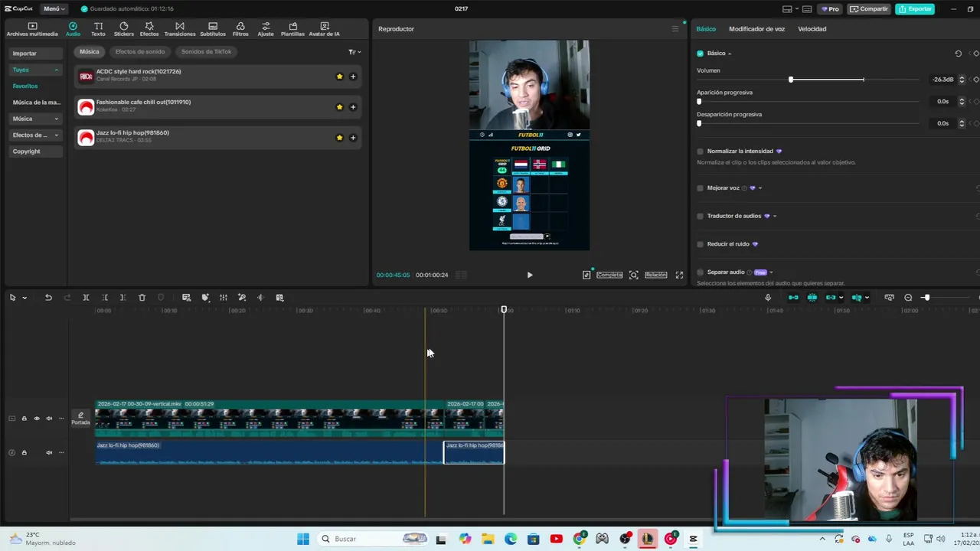Select the Música category pill
Viewport: 980px width, 551px height.
pos(90,51)
